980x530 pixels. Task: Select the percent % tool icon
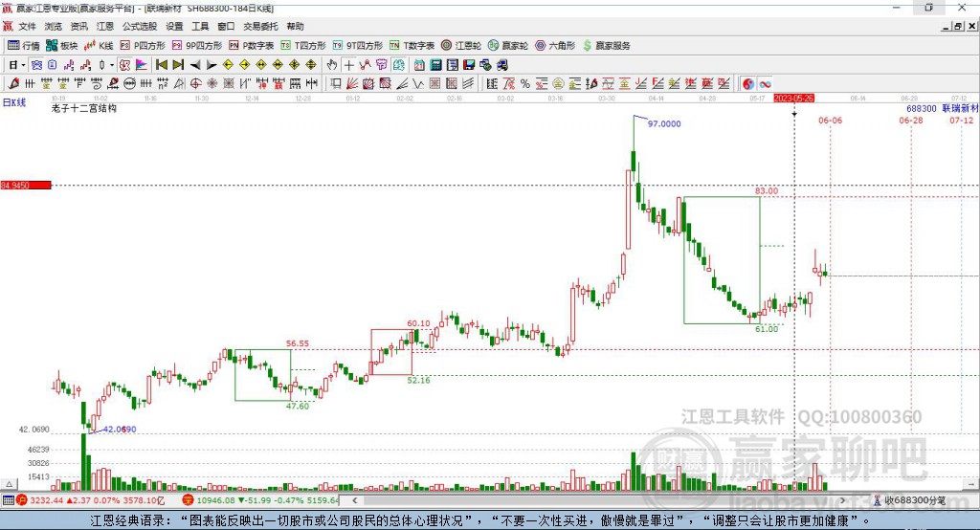525,84
